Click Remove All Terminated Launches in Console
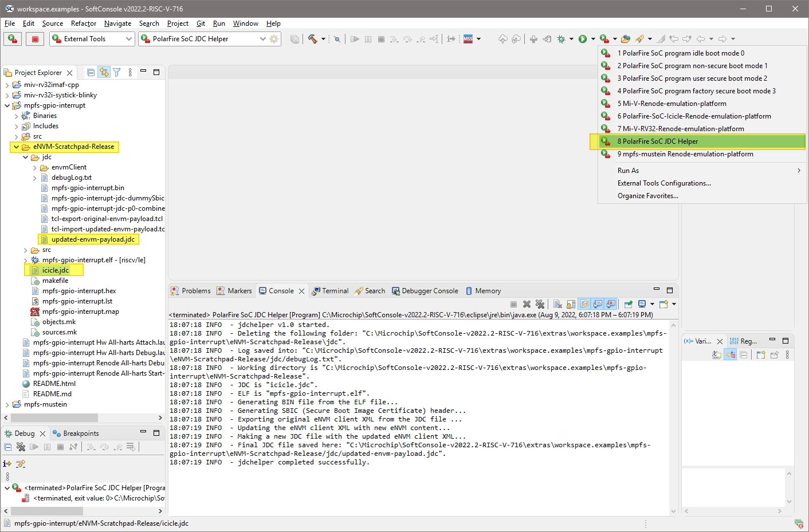The image size is (809, 532). 540,304
